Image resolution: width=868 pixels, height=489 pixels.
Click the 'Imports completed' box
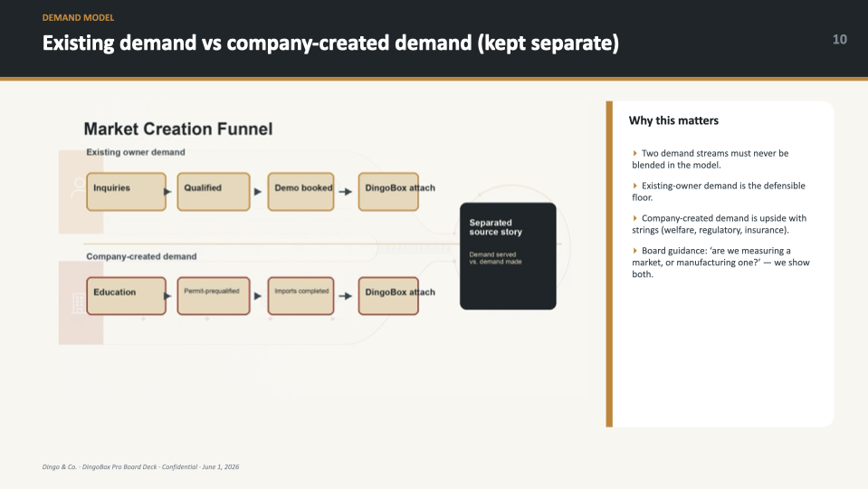click(x=301, y=296)
